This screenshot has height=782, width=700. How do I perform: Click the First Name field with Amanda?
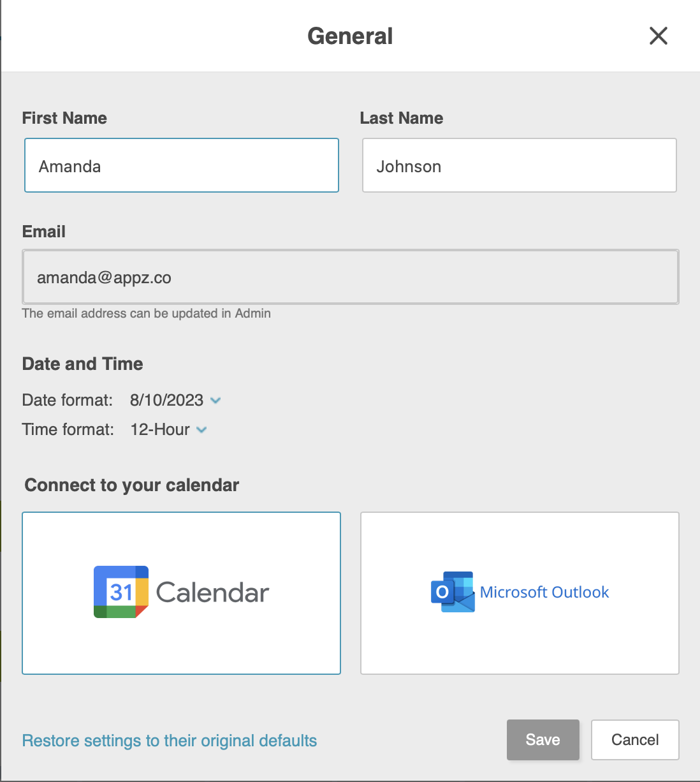pos(182,165)
